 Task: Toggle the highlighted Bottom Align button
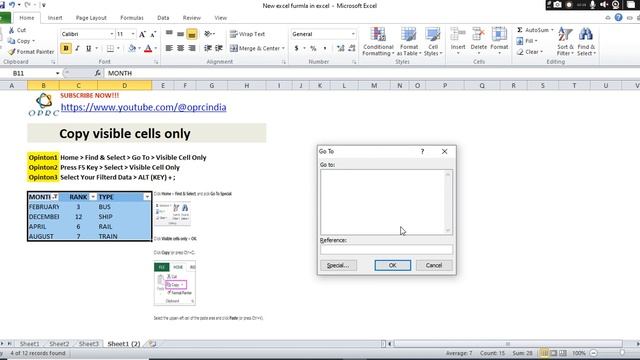[x=192, y=34]
